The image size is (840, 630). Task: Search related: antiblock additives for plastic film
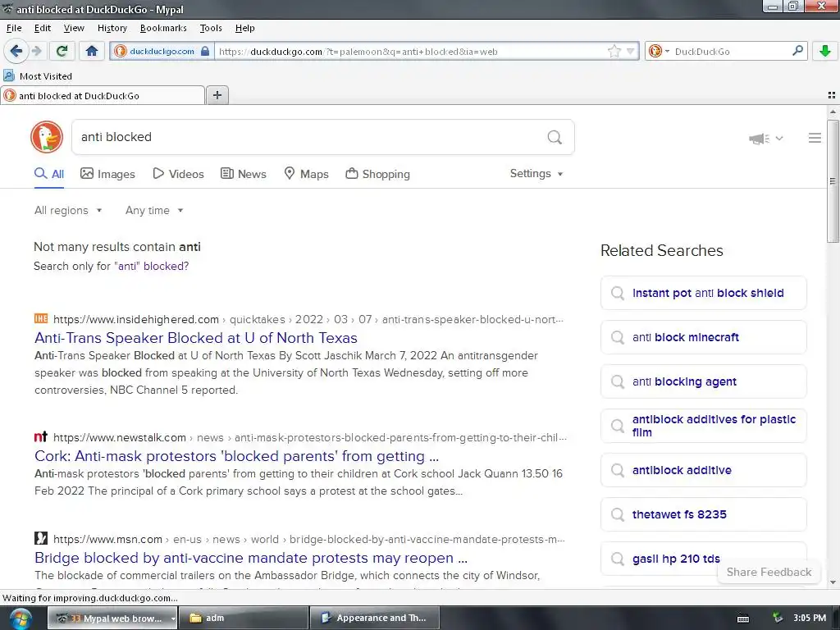click(703, 426)
